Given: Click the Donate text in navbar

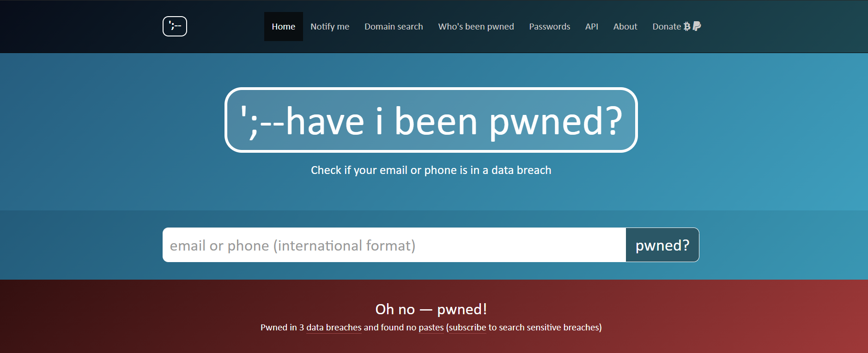Looking at the screenshot, I should [666, 27].
